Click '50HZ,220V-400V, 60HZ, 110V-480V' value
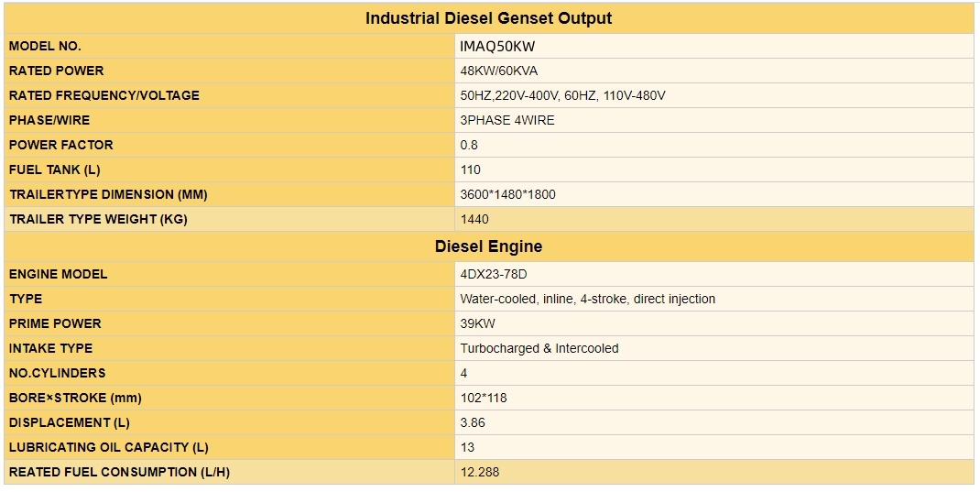Screen dimensions: 980x492 [562, 95]
